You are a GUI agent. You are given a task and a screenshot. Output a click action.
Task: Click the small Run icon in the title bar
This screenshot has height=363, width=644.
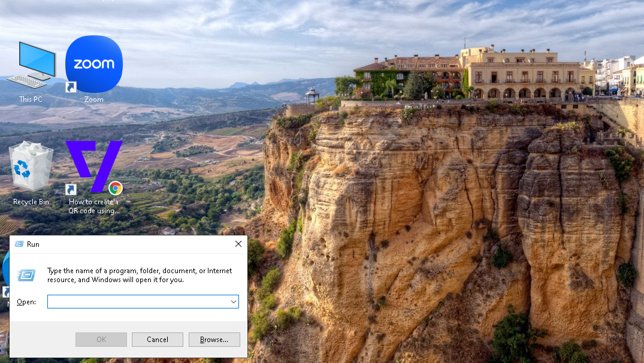[19, 244]
